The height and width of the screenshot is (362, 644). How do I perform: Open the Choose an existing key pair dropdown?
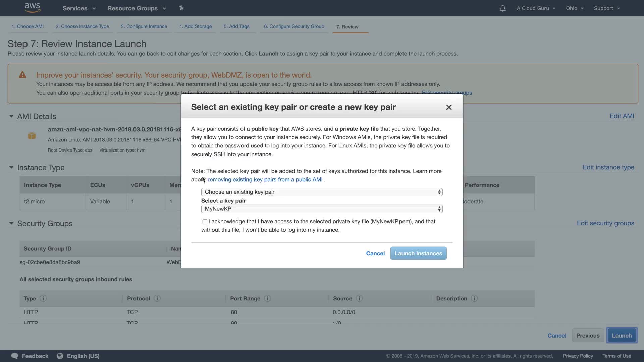click(x=322, y=192)
